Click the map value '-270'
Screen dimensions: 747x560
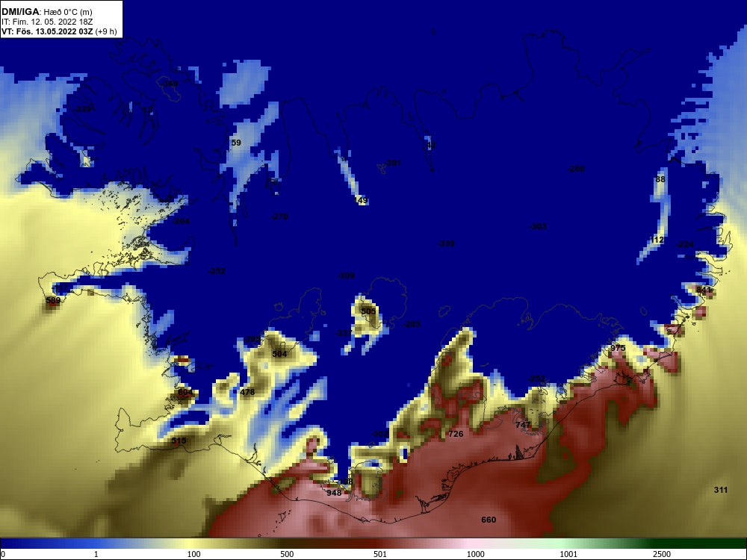coord(279,217)
